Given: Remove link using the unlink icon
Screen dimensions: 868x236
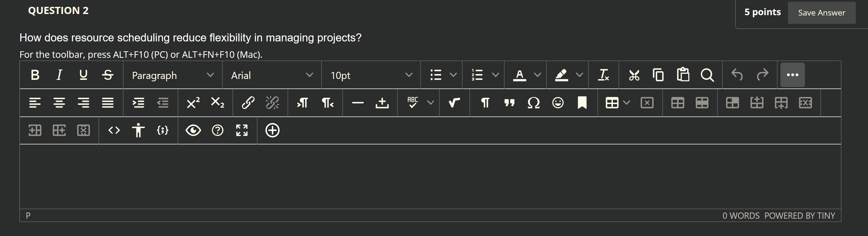Looking at the screenshot, I should pos(272,103).
